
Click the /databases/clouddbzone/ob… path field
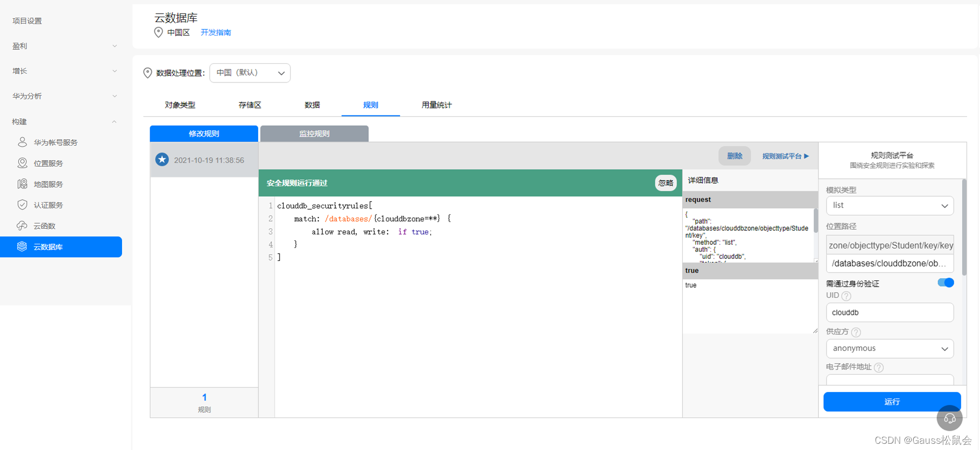(x=890, y=264)
